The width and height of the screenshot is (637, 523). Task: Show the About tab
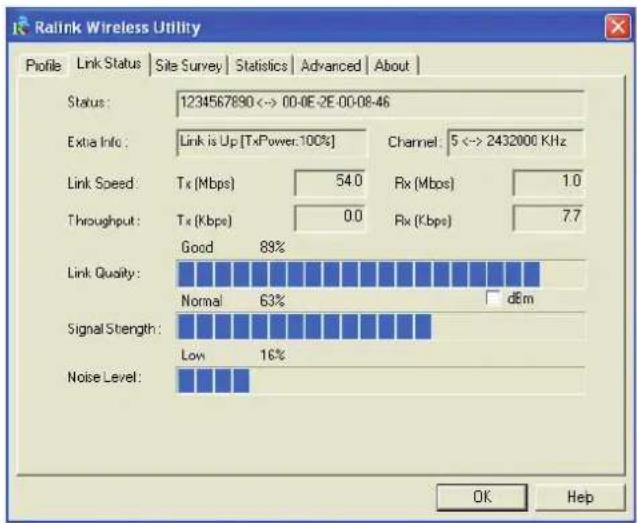(392, 65)
